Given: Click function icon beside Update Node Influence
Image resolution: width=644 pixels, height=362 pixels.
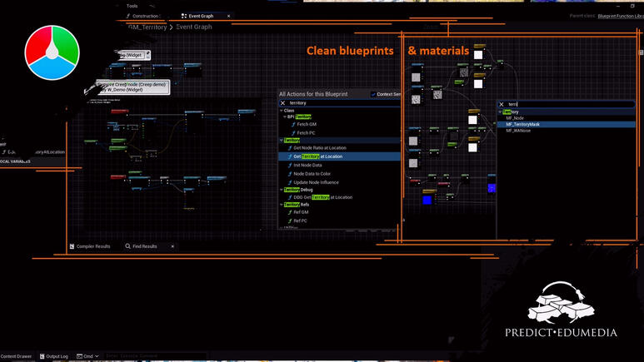Looking at the screenshot, I should pos(290,182).
